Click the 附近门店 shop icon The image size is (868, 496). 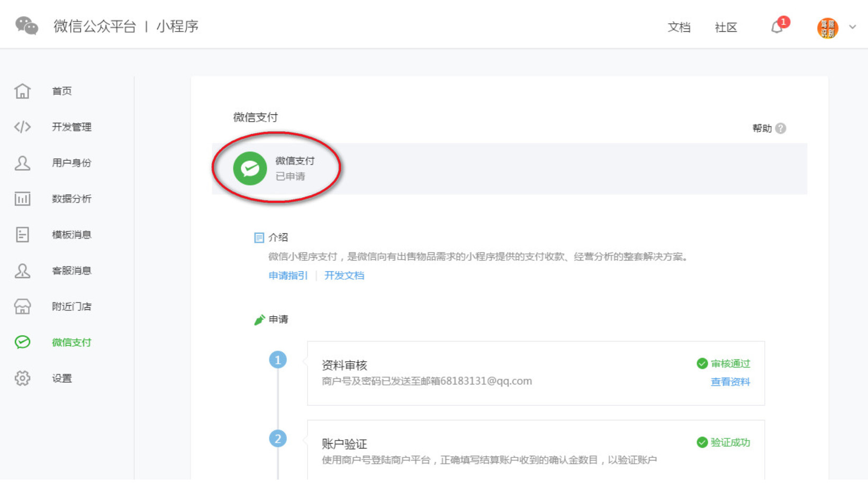click(22, 307)
